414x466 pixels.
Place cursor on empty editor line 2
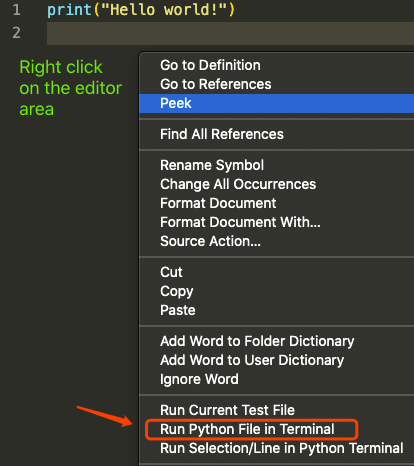tap(230, 33)
